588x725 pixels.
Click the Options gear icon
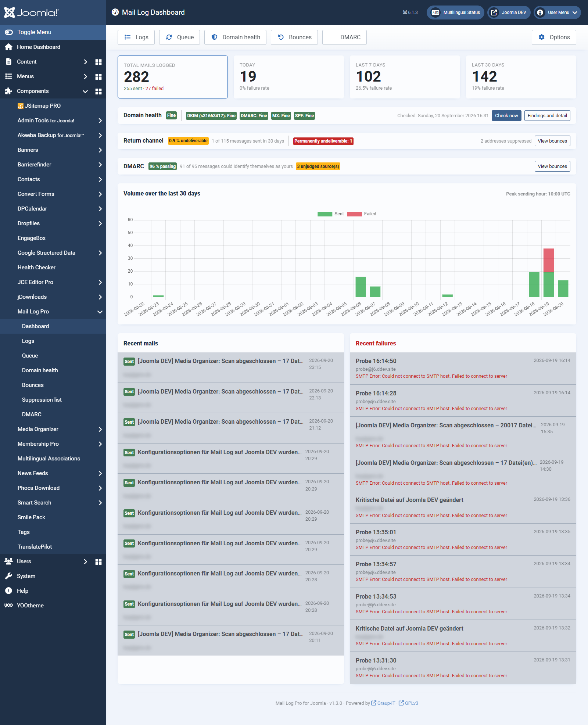tap(542, 37)
